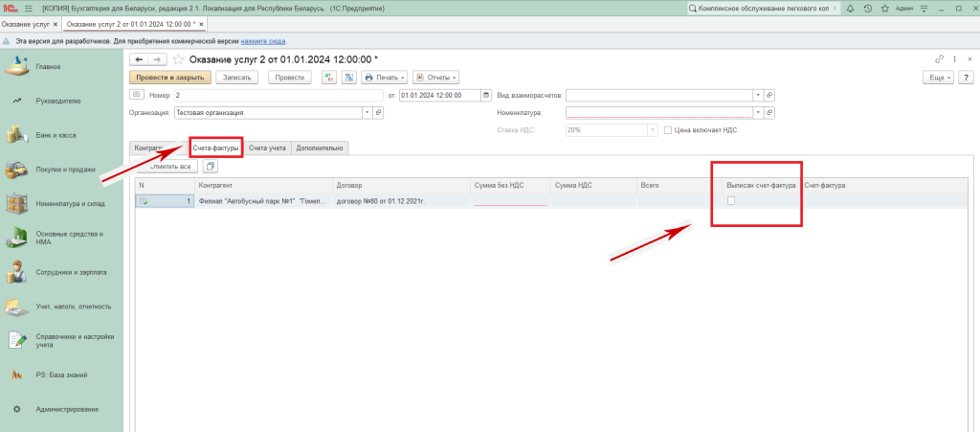This screenshot has height=432, width=980.
Task: Tick the Выписан счет-фактура checkbox in row
Action: coord(731,200)
